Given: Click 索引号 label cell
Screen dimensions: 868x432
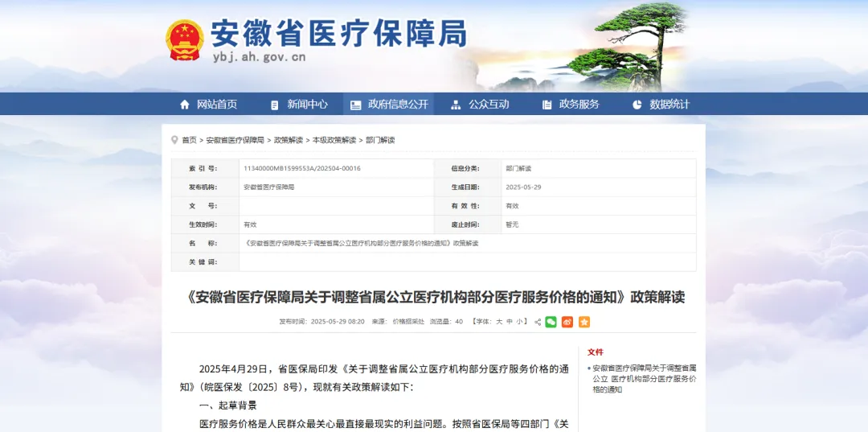Looking at the screenshot, I should [205, 168].
